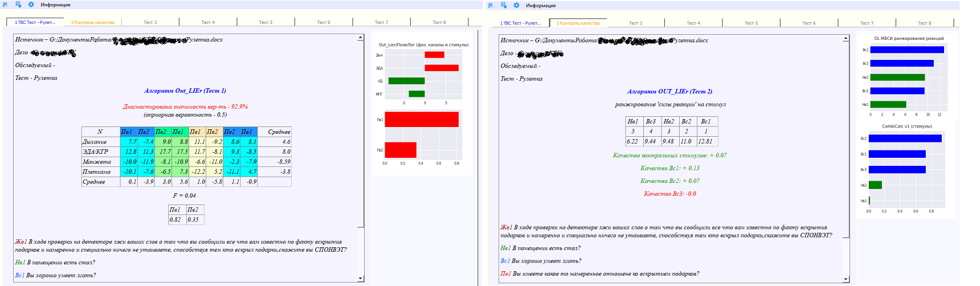Click the red Пв1 bar in the left chart
The height and width of the screenshot is (286, 980).
tap(421, 120)
